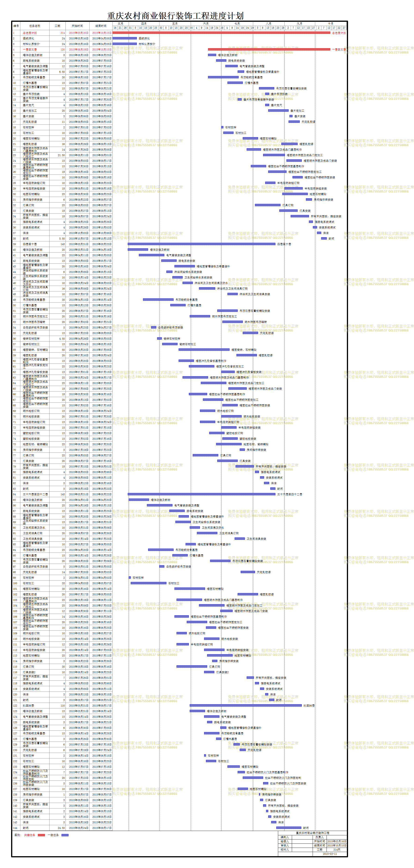Click the duration value 145 in row 39

coord(63,244)
